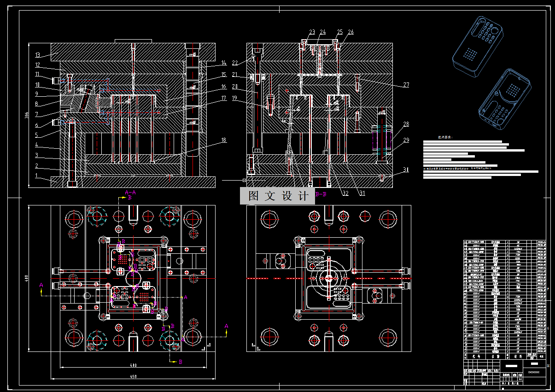The image size is (555, 392).
Task: Click the 396 height dimension text
Action: click(26, 115)
